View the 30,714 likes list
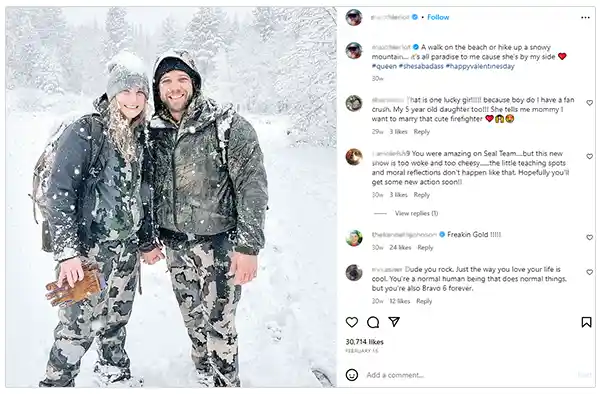Viewport: 600px width, 394px height. coord(364,342)
